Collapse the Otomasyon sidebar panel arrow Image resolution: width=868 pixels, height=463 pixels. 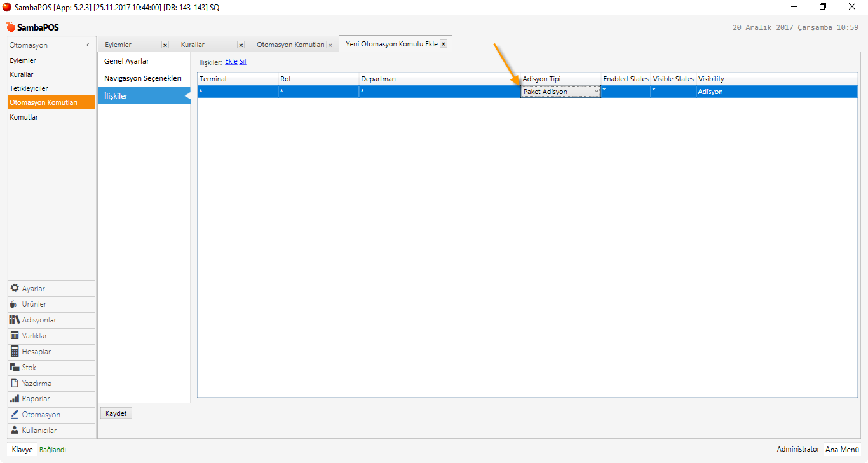pyautogui.click(x=88, y=45)
